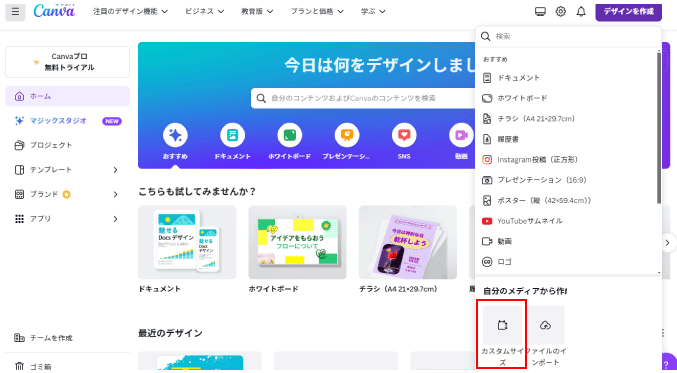Click the ファイルのインポート button
Screen dimensions: 677x373
pyautogui.click(x=545, y=336)
